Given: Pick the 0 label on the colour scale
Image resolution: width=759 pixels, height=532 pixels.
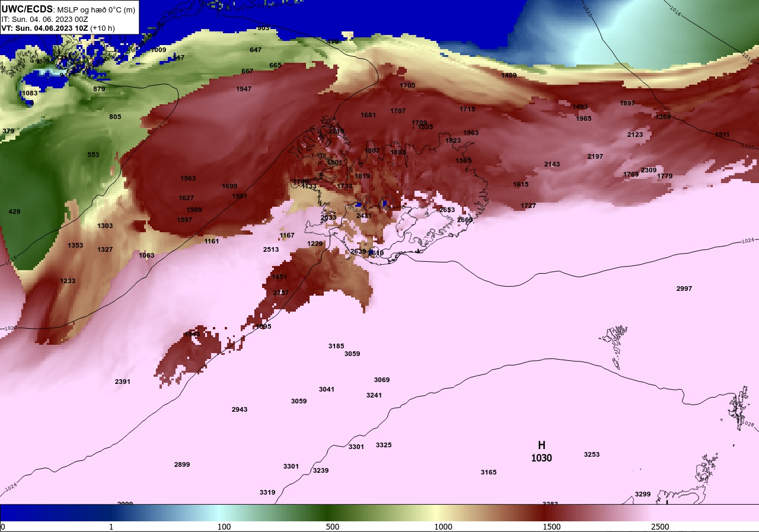Looking at the screenshot, I should tap(2, 527).
